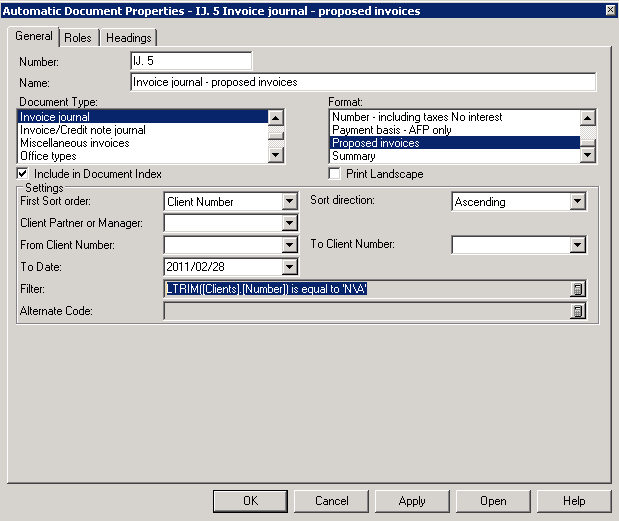Viewport: 619px width, 521px height.
Task: Select the Summary format option
Action: click(x=354, y=156)
